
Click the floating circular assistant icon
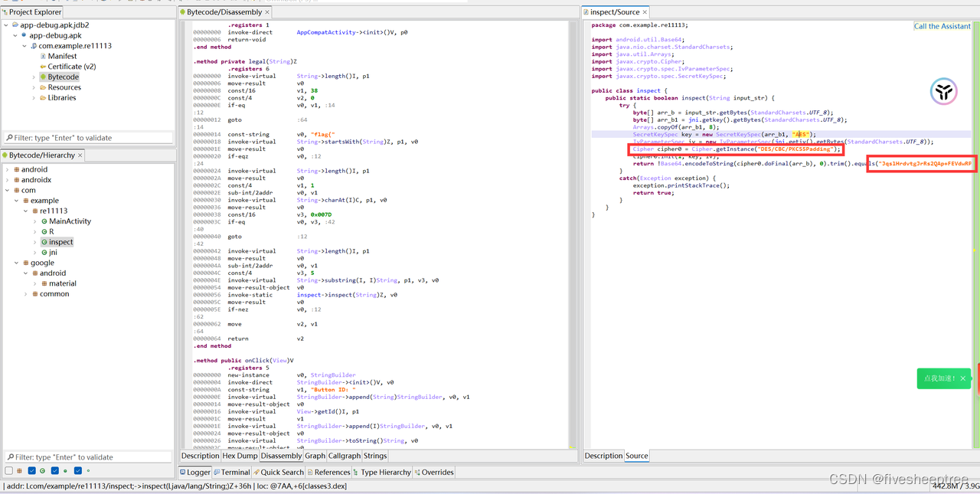(x=943, y=90)
